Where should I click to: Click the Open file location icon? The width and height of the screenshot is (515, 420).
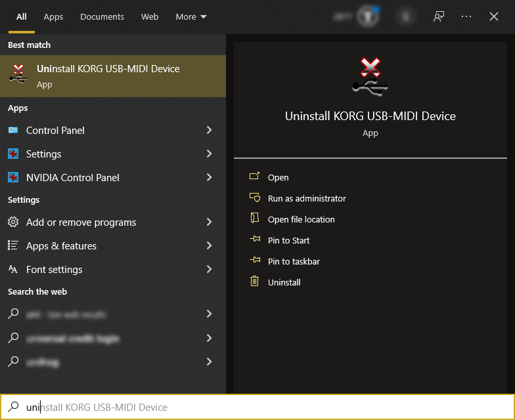click(255, 218)
